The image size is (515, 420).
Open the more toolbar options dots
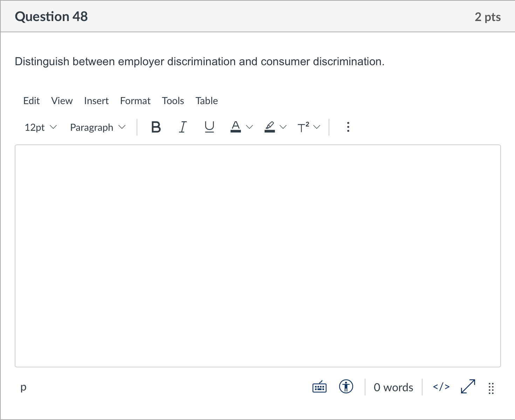tap(348, 127)
